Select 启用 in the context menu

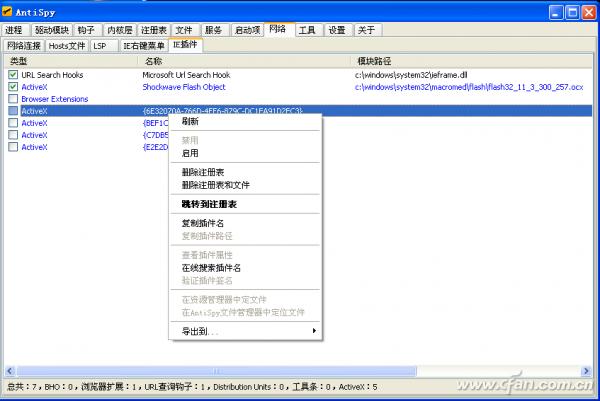click(190, 154)
